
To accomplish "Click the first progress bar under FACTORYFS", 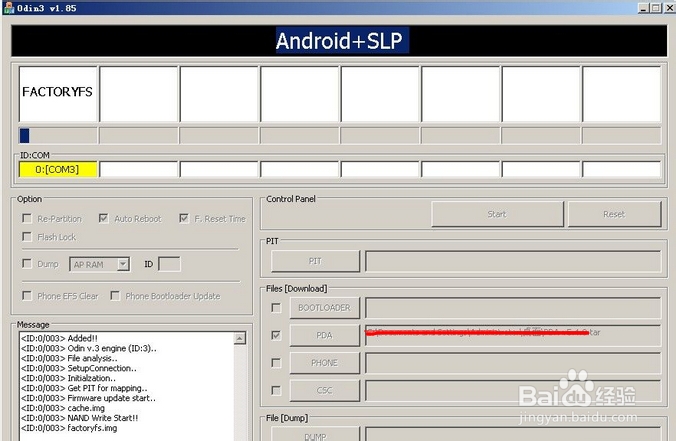I will [58, 135].
